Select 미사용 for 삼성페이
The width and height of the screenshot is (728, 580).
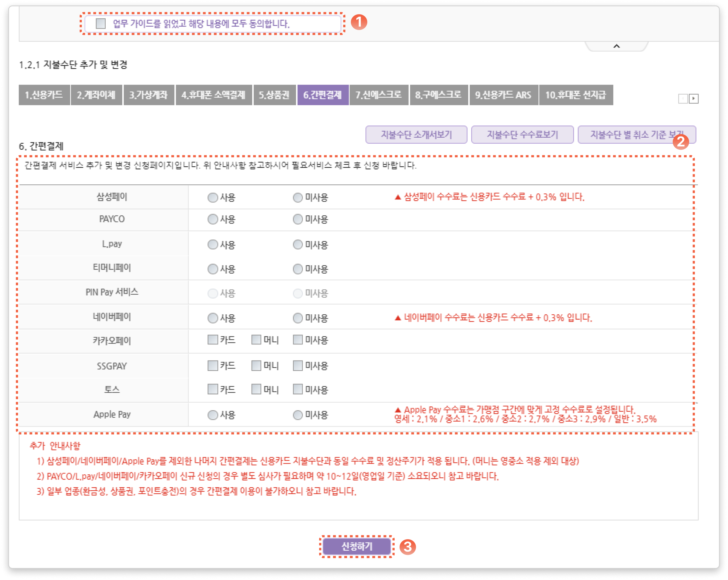point(297,198)
